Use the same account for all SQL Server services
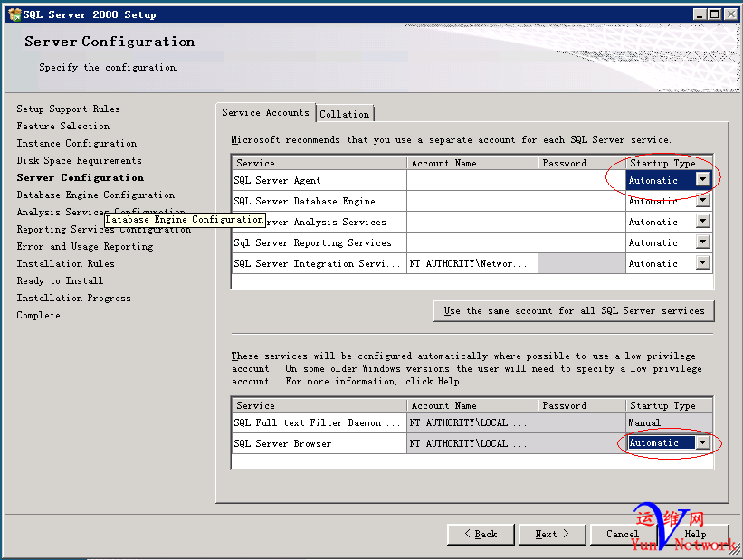This screenshot has height=560, width=743. [x=574, y=311]
